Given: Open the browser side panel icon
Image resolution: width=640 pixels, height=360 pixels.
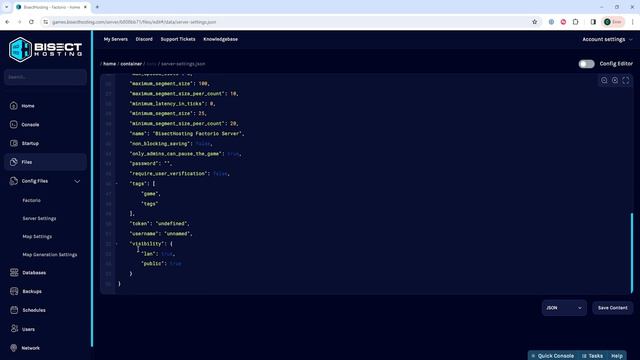Looking at the screenshot, I should point(593,22).
